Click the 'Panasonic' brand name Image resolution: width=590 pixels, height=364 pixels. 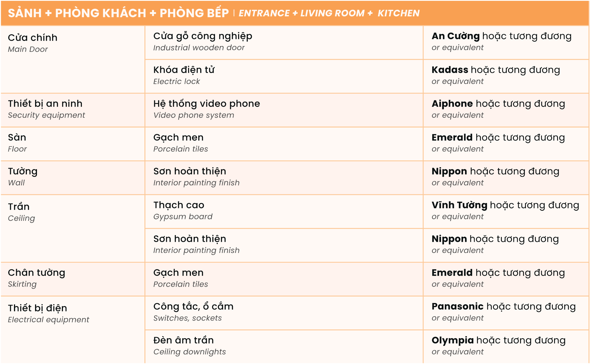tap(457, 307)
